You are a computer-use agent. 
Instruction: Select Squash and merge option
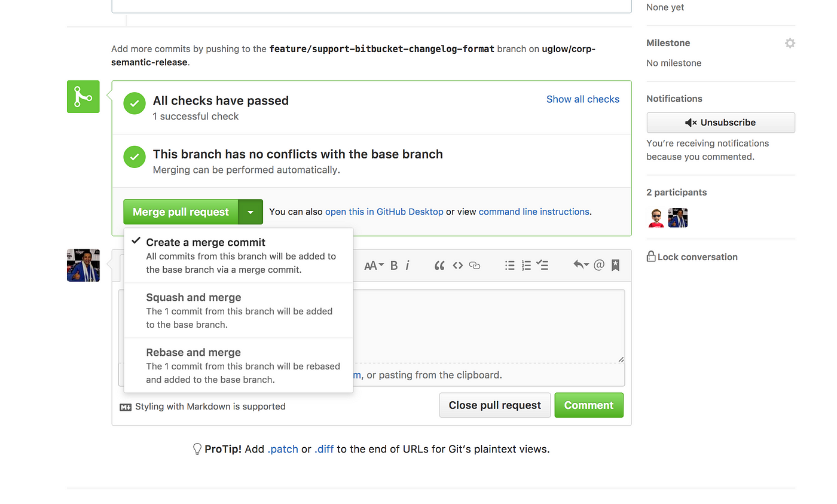[239, 310]
